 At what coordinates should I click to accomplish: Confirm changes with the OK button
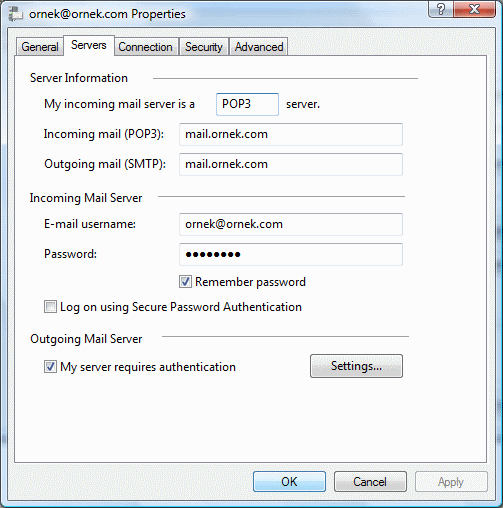click(x=289, y=482)
